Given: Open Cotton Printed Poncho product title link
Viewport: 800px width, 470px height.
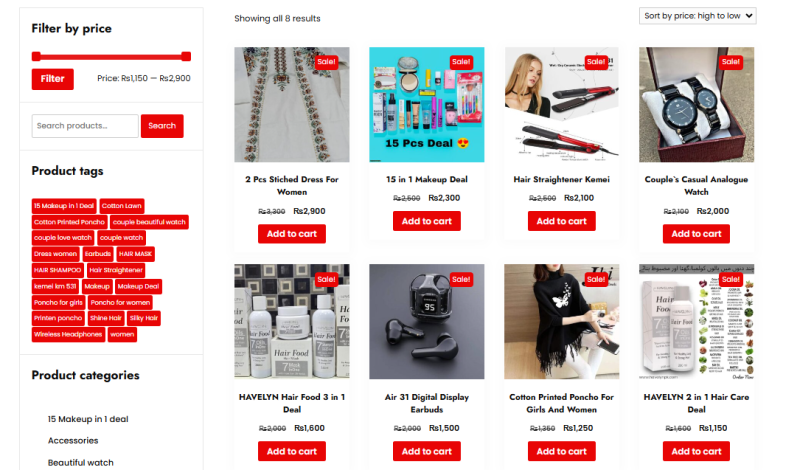Looking at the screenshot, I should tap(561, 403).
